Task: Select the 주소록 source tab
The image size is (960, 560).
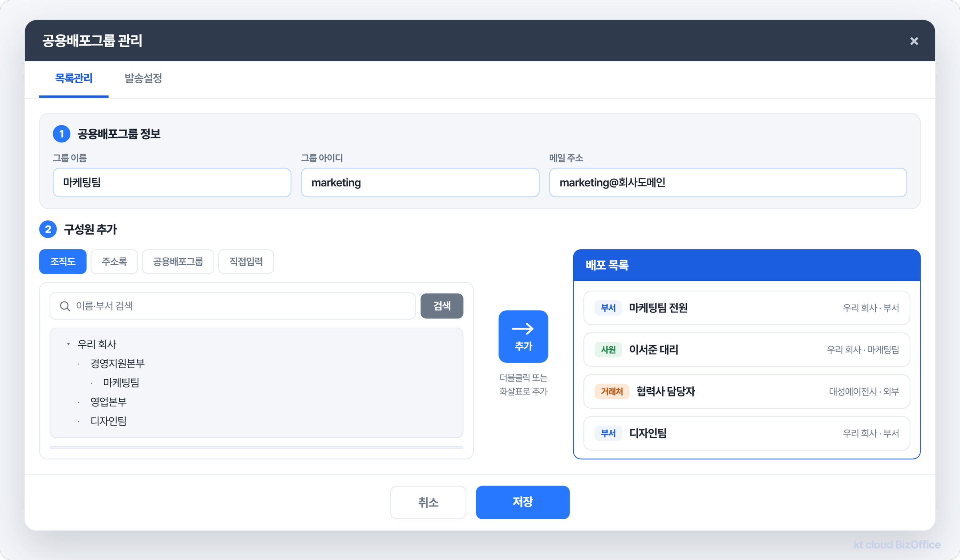Action: (x=114, y=262)
